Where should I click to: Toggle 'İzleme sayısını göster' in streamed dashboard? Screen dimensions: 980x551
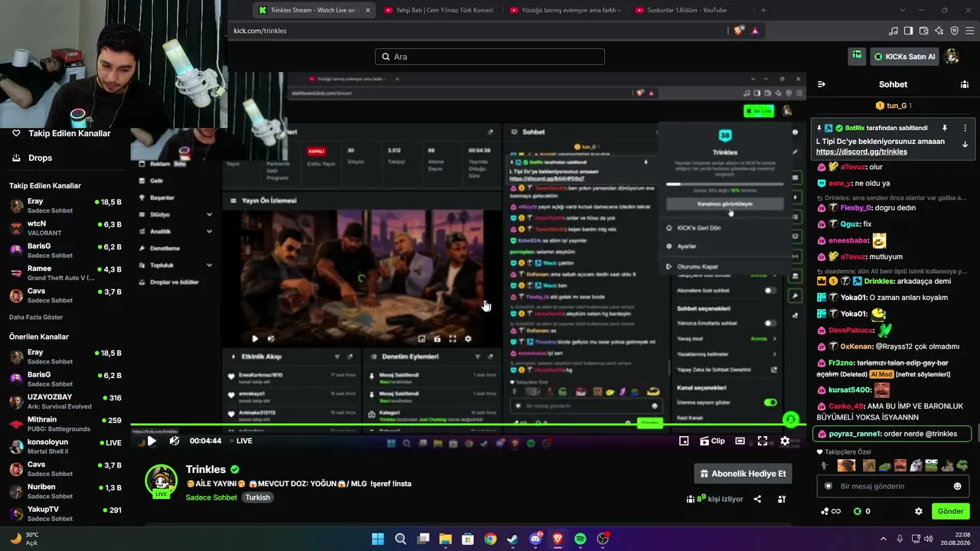click(770, 403)
